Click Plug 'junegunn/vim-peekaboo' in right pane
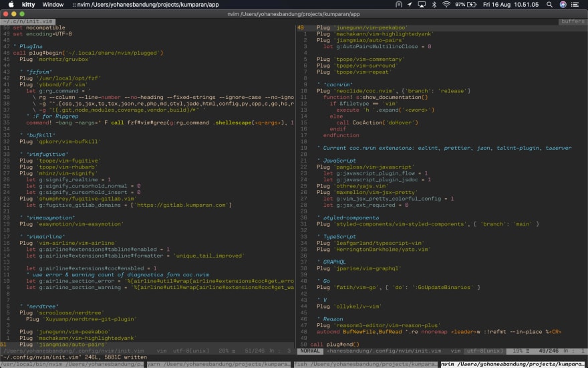This screenshot has width=588, height=368. tap(362, 28)
